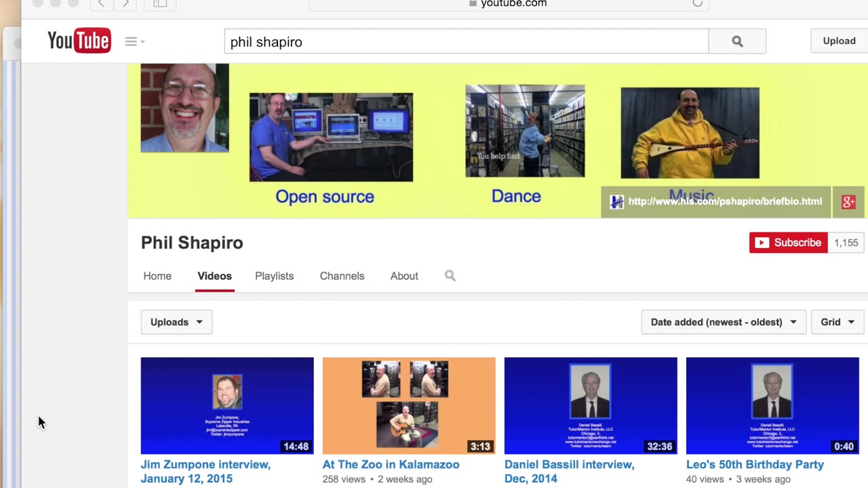868x488 pixels.
Task: Open Daniel Bassill interview video title
Action: tap(570, 472)
